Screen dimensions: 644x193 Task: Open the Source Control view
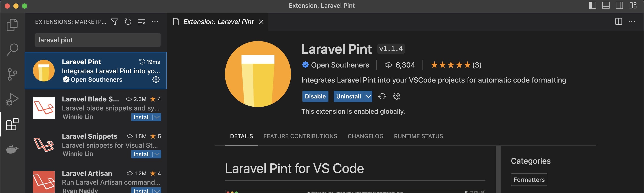click(x=12, y=74)
